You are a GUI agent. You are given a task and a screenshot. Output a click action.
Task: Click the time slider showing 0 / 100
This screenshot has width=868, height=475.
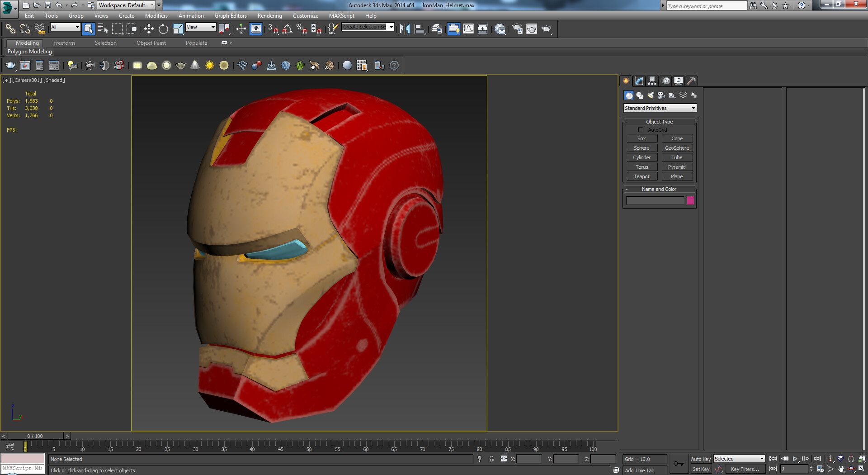click(35, 436)
